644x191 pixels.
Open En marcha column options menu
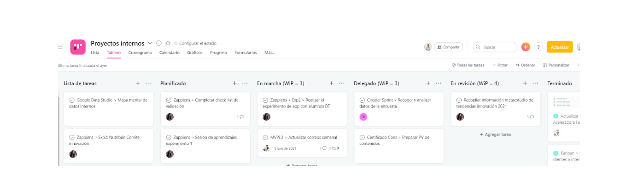(341, 83)
